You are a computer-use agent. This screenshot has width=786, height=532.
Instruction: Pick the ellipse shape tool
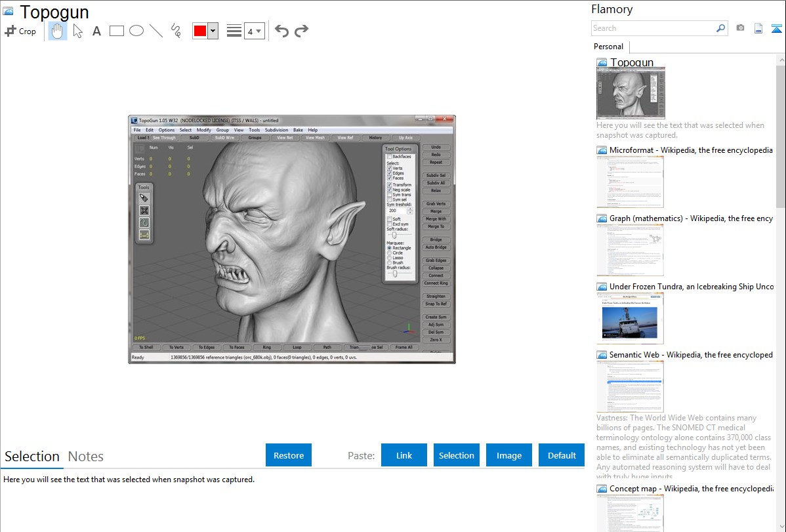tap(136, 31)
